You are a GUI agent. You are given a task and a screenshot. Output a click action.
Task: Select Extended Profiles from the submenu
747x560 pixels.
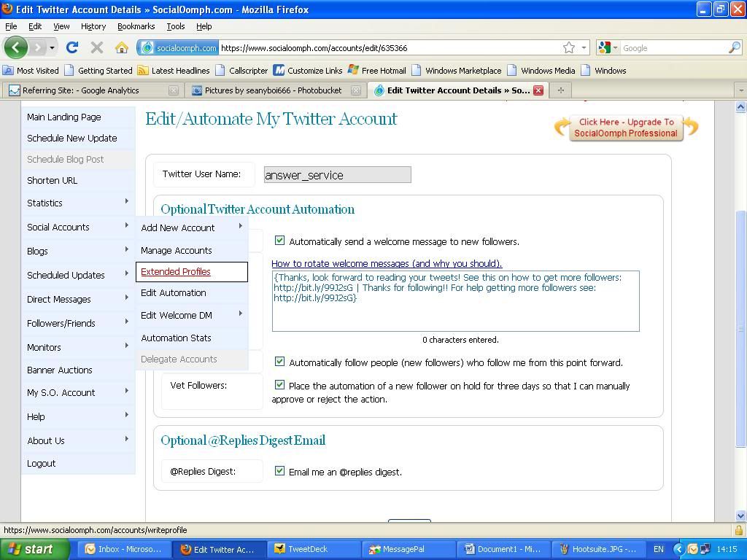[x=176, y=271]
